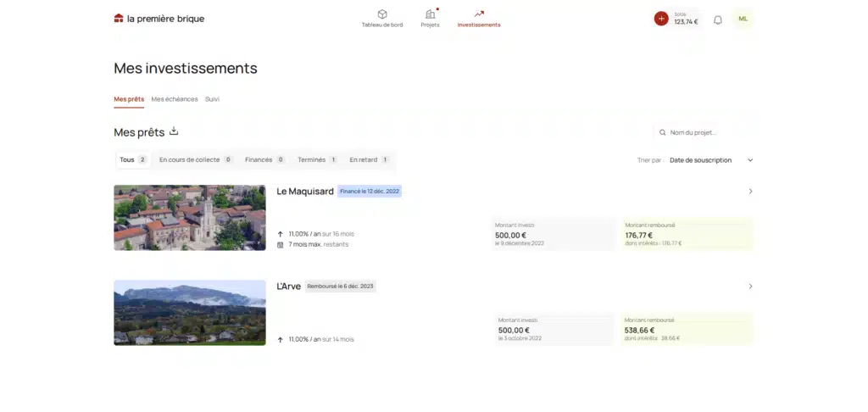
Task: Click the la première brique logo
Action: pyautogui.click(x=159, y=19)
